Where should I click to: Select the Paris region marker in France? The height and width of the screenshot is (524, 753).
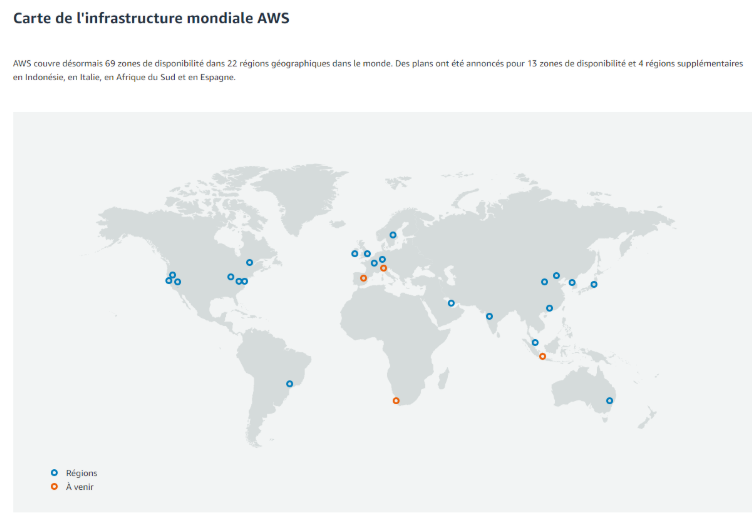coord(374,263)
